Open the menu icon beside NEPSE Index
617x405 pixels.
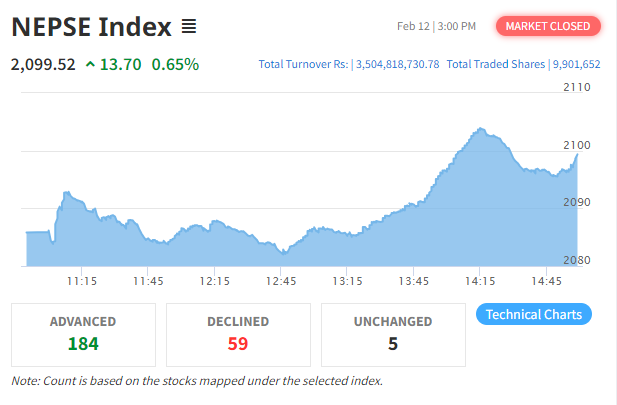click(189, 25)
